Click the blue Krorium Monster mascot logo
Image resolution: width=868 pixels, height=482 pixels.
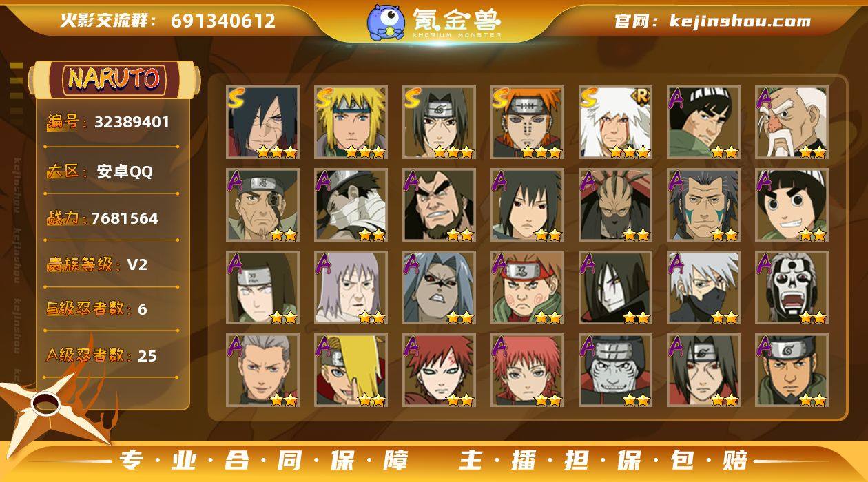click(386, 21)
